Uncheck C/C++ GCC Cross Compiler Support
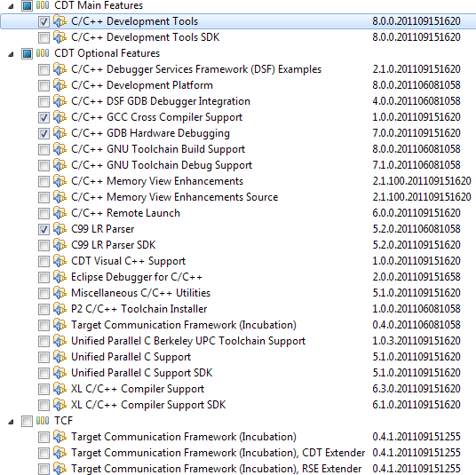Image resolution: width=476 pixels, height=475 pixels. pos(44,117)
